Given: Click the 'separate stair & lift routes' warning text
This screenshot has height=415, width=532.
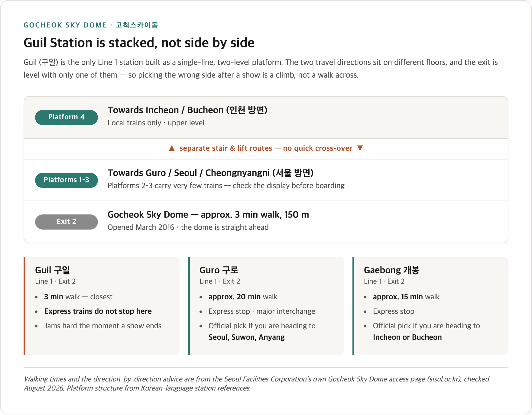Looking at the screenshot, I should (266, 148).
